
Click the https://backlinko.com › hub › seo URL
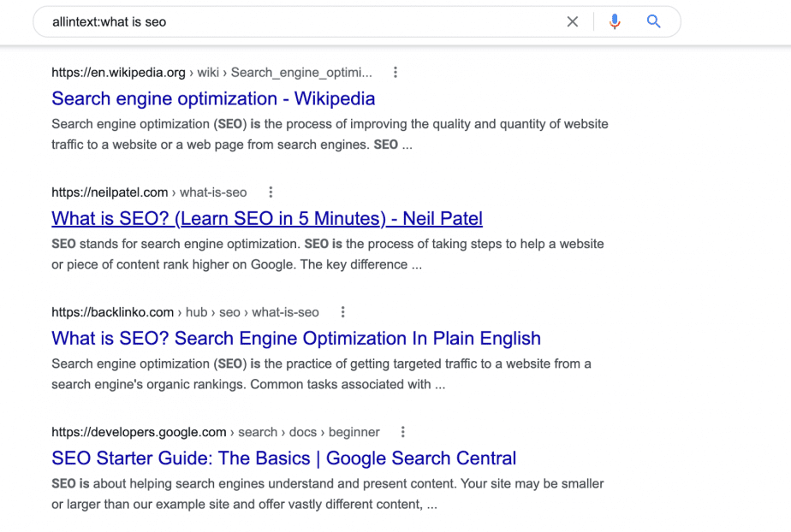(185, 312)
